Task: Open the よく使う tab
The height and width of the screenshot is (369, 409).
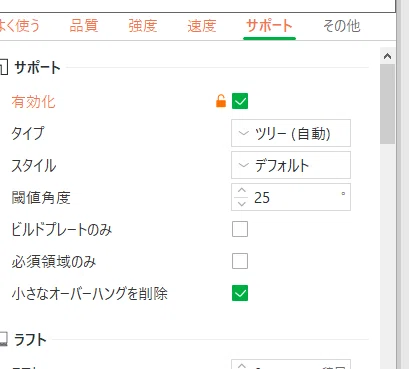Action: (x=20, y=26)
